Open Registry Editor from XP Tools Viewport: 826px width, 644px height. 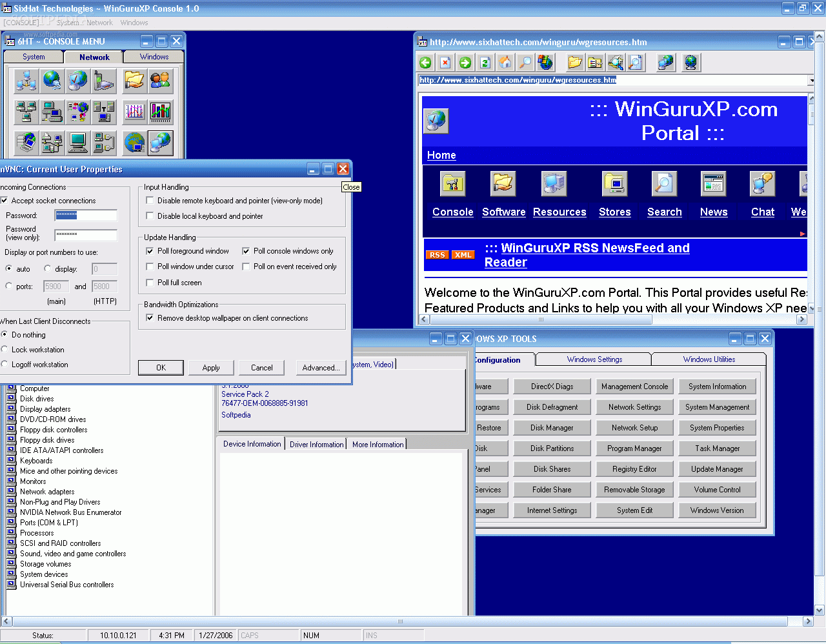coord(634,469)
